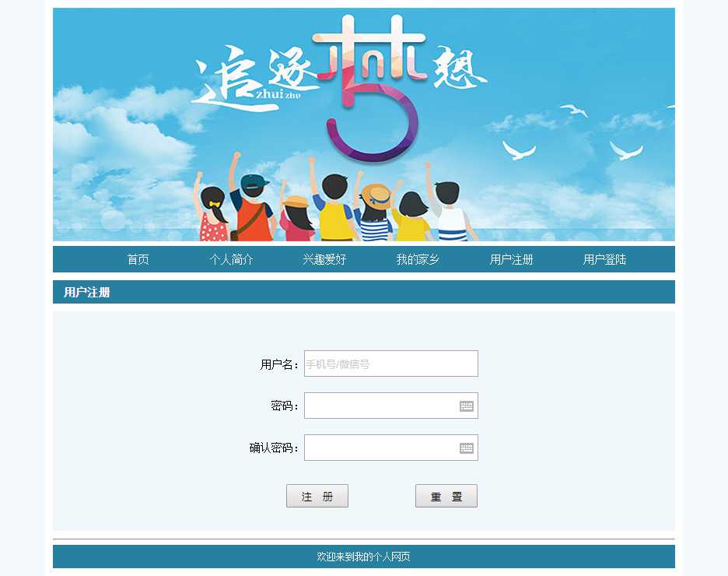
Task: Focus the 确认密码 input field
Action: [x=391, y=448]
